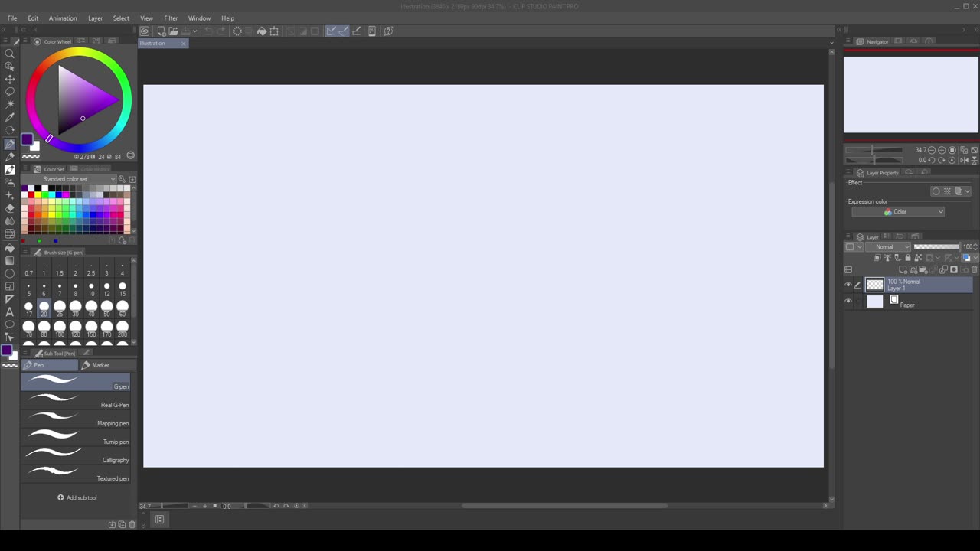Screen dimensions: 980x551
Task: Select the Lasso selection tool
Action: tap(10, 92)
